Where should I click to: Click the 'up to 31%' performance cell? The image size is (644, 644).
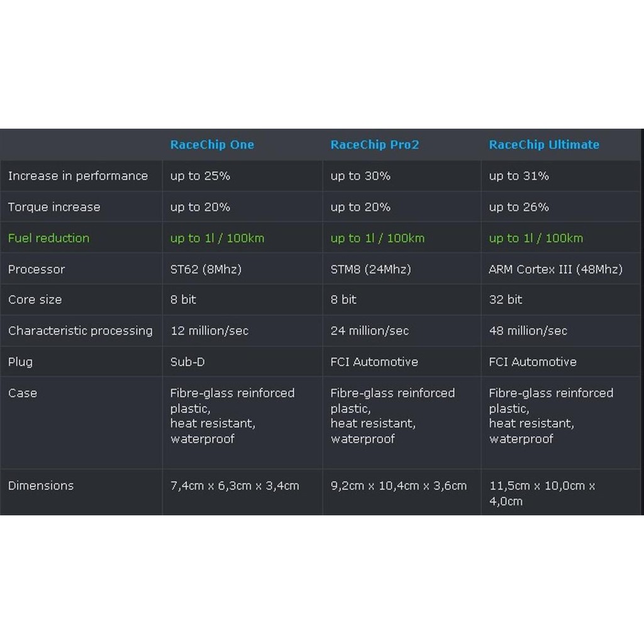click(x=519, y=176)
